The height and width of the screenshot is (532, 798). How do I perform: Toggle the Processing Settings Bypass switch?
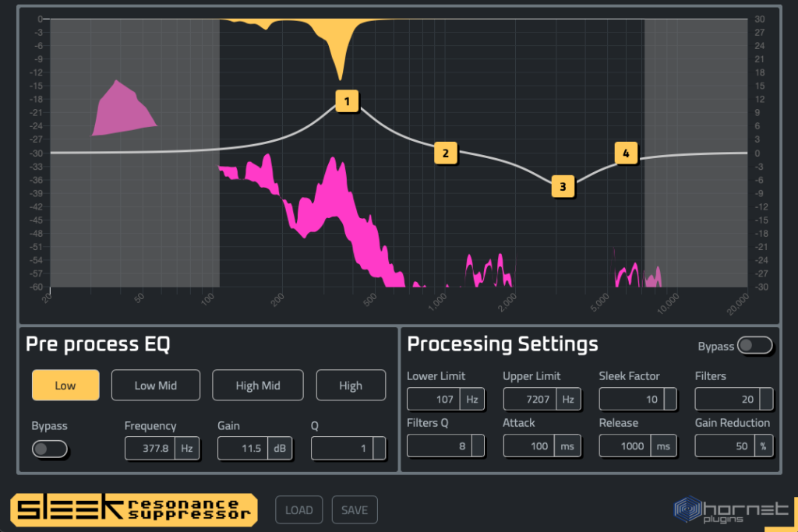pos(754,346)
